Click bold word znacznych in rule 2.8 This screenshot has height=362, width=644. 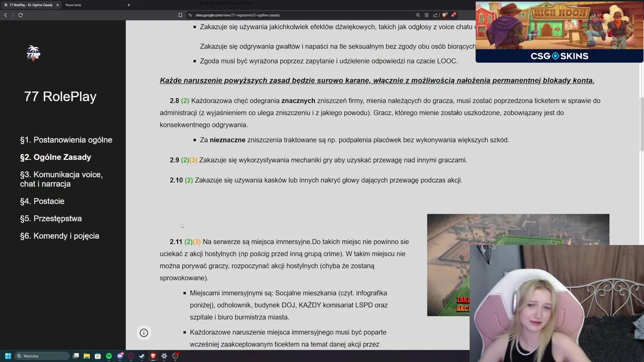pos(298,101)
